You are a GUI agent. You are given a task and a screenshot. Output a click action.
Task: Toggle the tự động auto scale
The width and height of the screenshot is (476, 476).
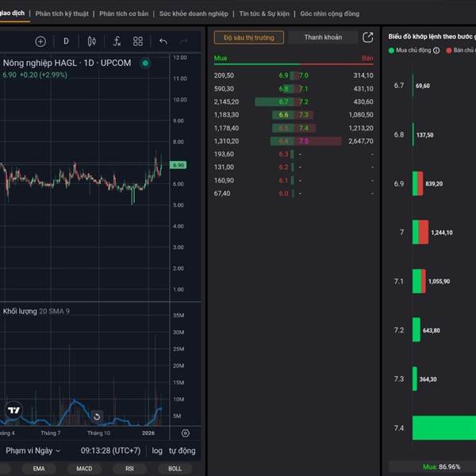pos(182,451)
